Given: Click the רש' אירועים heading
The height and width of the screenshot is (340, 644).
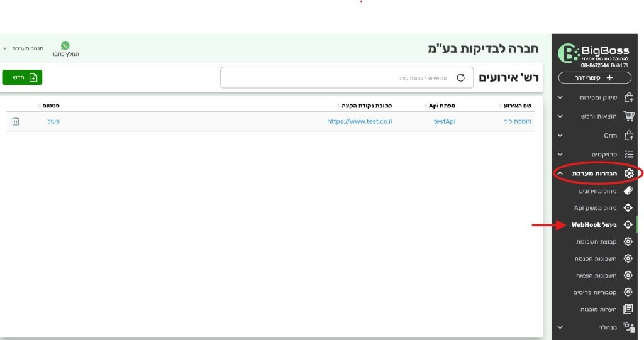Looking at the screenshot, I should [x=508, y=77].
